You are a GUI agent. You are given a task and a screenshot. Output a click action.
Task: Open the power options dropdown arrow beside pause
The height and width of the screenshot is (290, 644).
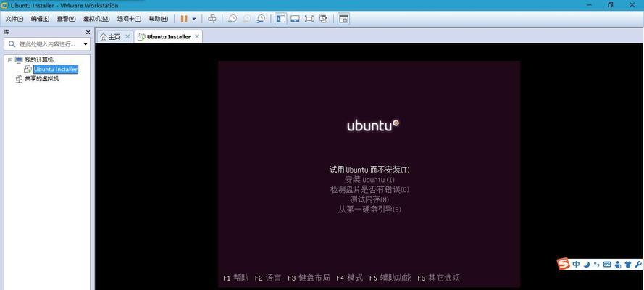pyautogui.click(x=194, y=19)
